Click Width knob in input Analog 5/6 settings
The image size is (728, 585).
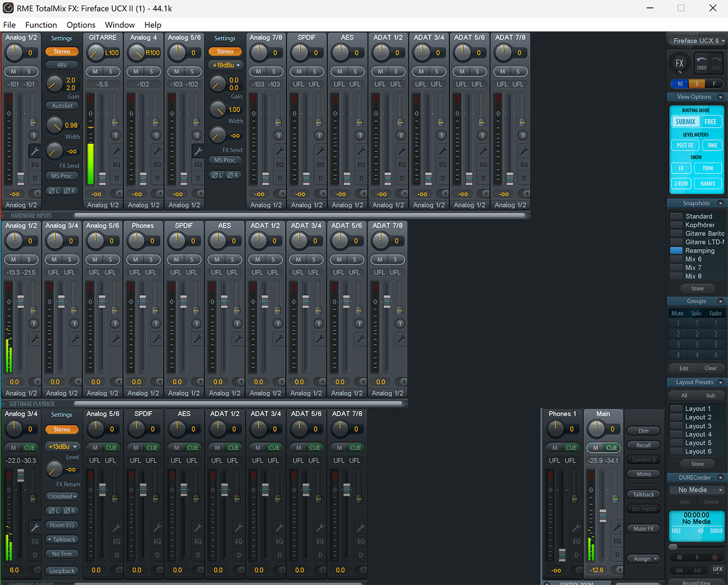pos(217,110)
